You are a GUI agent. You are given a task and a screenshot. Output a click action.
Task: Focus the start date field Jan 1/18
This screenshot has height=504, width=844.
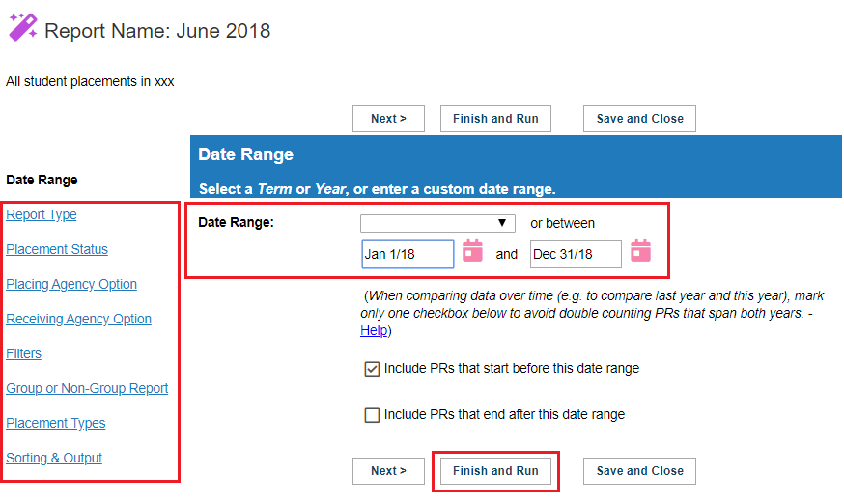tap(408, 254)
